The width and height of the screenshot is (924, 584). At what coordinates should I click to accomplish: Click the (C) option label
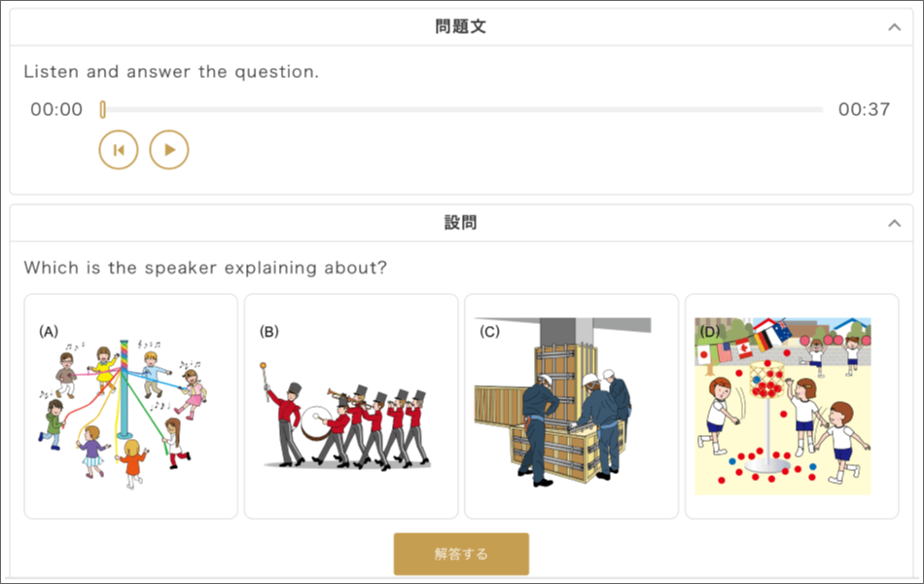pos(489,332)
